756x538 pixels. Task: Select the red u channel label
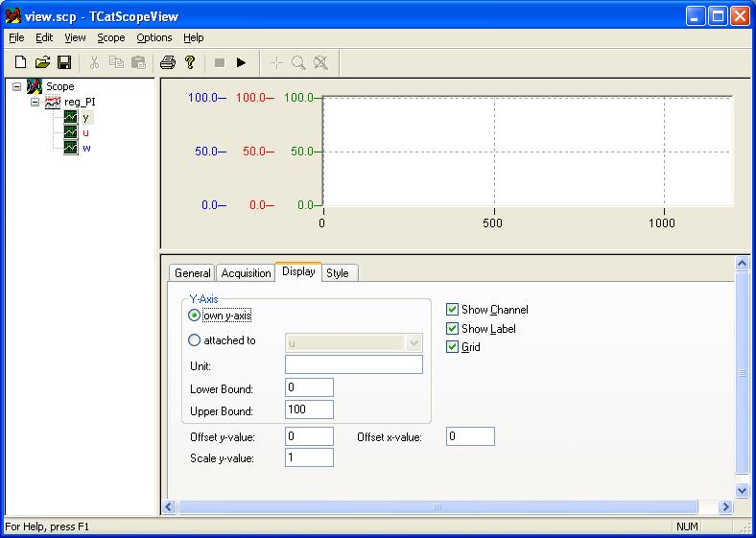85,132
